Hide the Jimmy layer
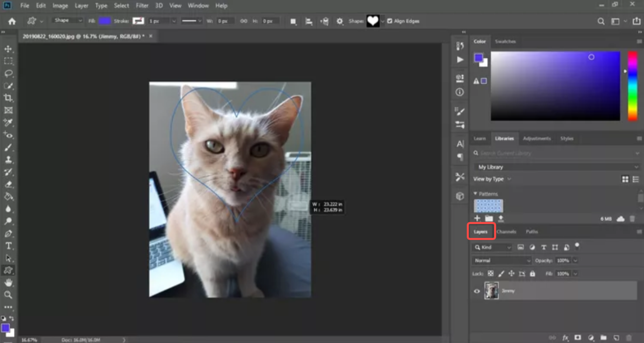This screenshot has height=343, width=644. click(477, 290)
